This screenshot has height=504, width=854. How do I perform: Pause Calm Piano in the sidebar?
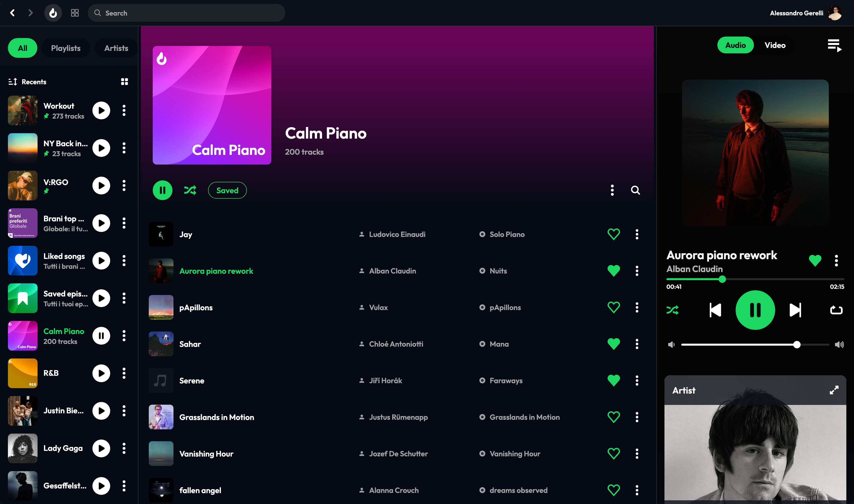click(x=101, y=336)
